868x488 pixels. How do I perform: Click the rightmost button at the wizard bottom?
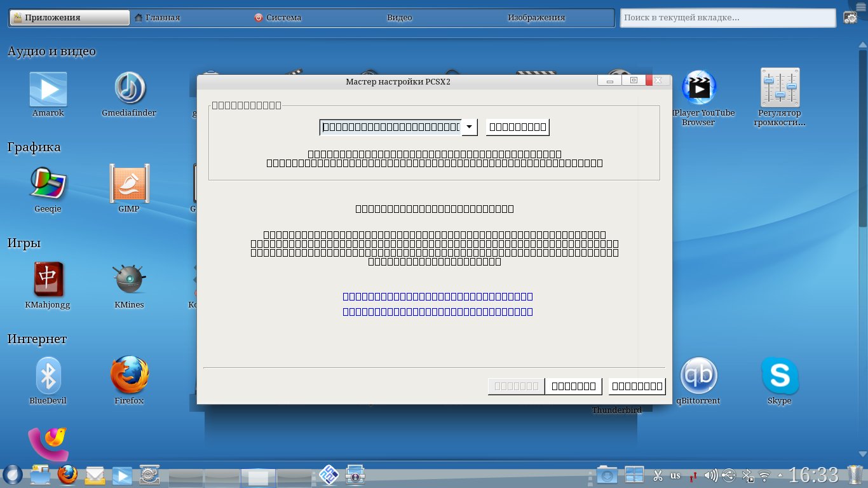(637, 386)
